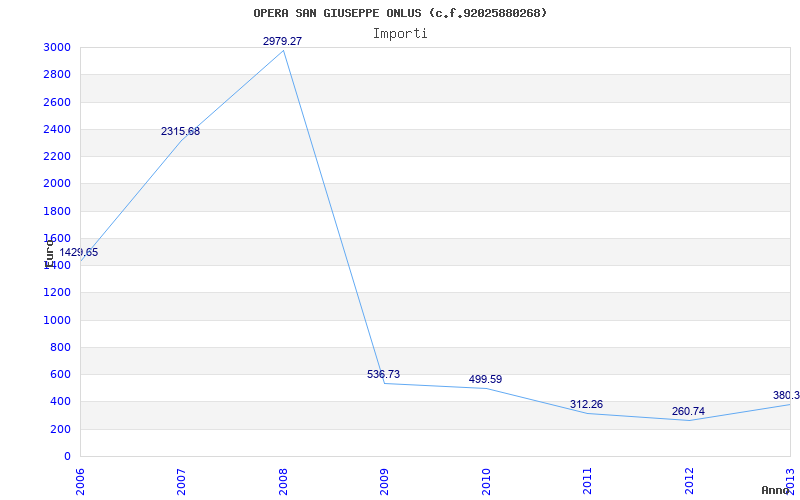
Task: Select the 260.74 data label
Action: (688, 412)
